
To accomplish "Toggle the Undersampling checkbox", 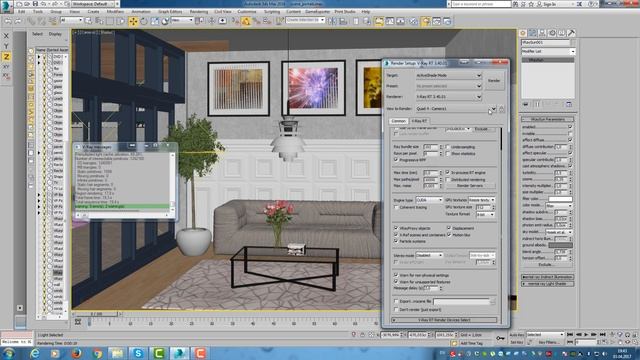I will 448,147.
